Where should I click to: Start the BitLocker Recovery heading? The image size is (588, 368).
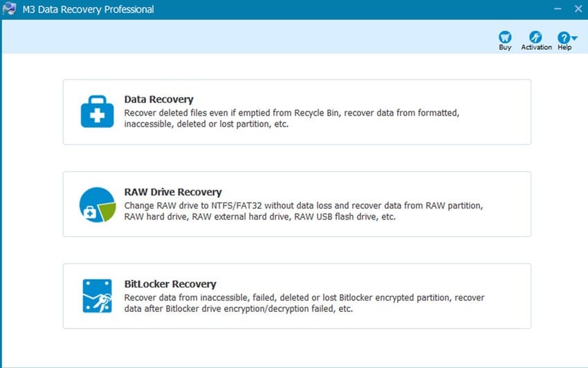click(x=170, y=284)
